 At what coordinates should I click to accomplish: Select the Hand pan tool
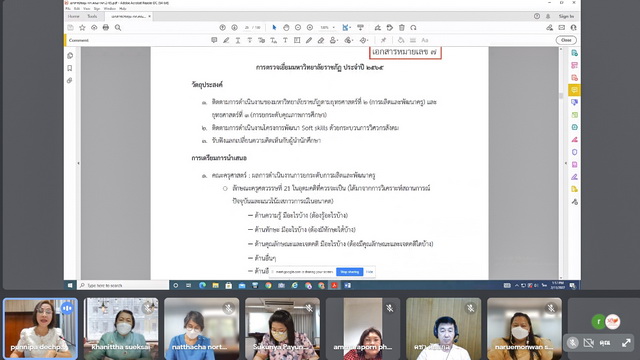tap(286, 27)
